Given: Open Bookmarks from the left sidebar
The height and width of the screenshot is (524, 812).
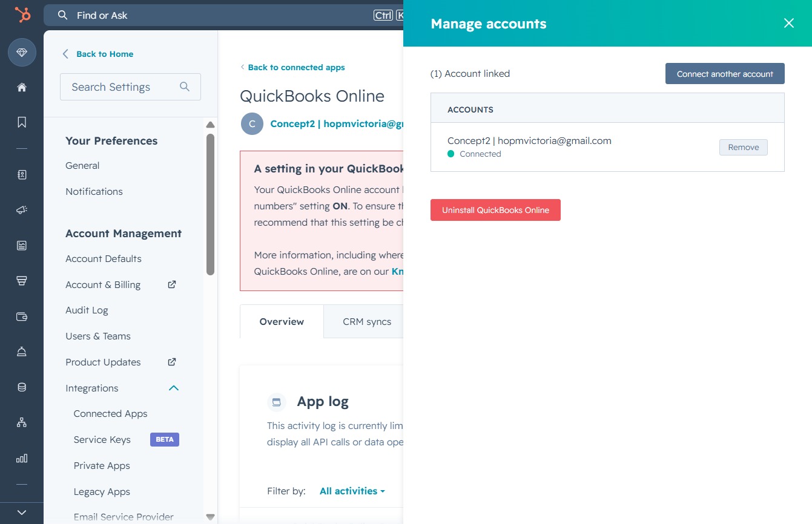Looking at the screenshot, I should [22, 122].
